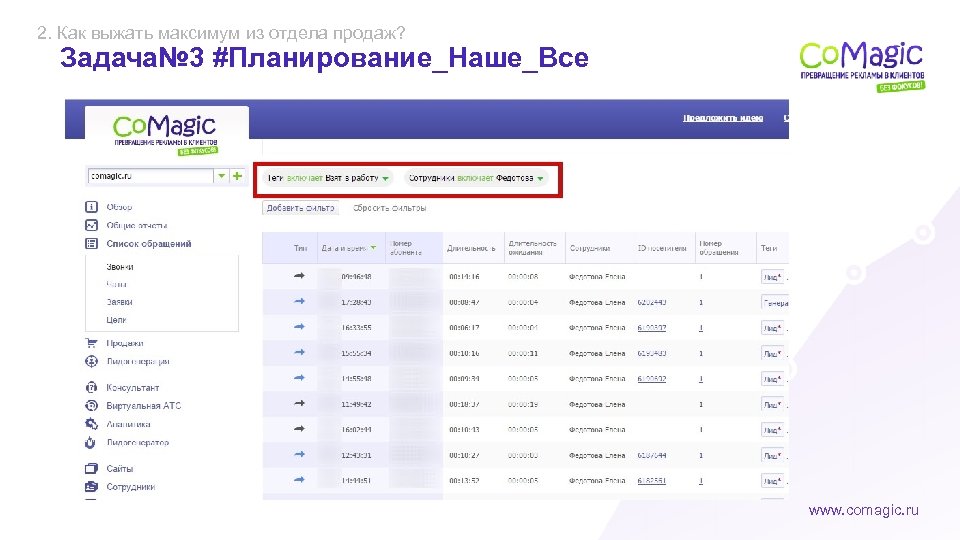960x540 pixels.
Task: Click the Консультант sidebar icon
Action: (91, 387)
